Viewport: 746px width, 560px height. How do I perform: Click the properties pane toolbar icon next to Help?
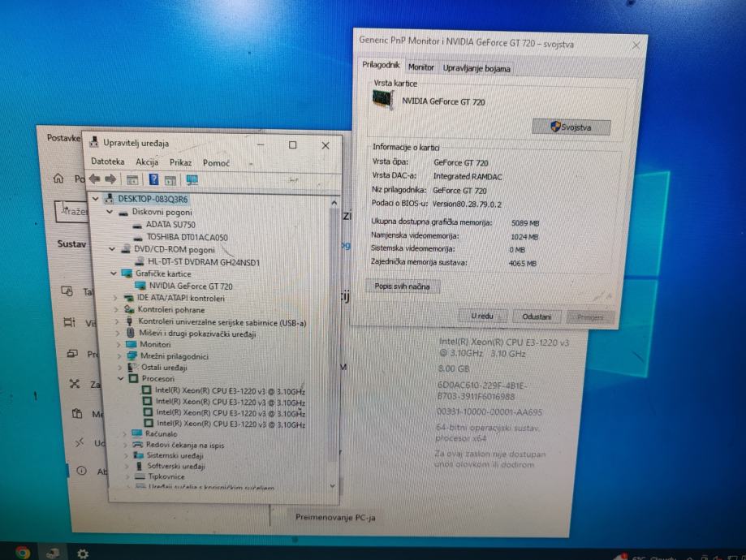point(170,180)
